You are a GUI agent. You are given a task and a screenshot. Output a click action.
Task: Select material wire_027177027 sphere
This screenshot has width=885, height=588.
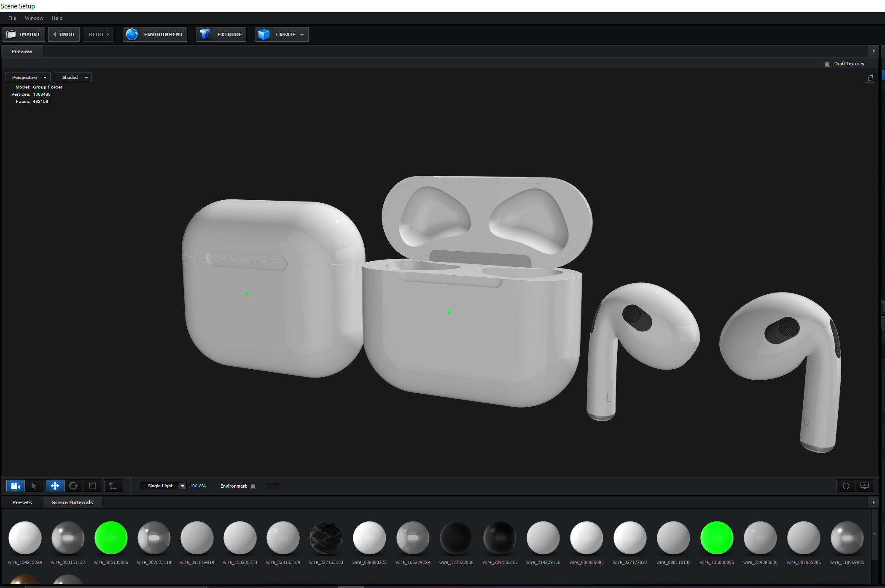630,537
